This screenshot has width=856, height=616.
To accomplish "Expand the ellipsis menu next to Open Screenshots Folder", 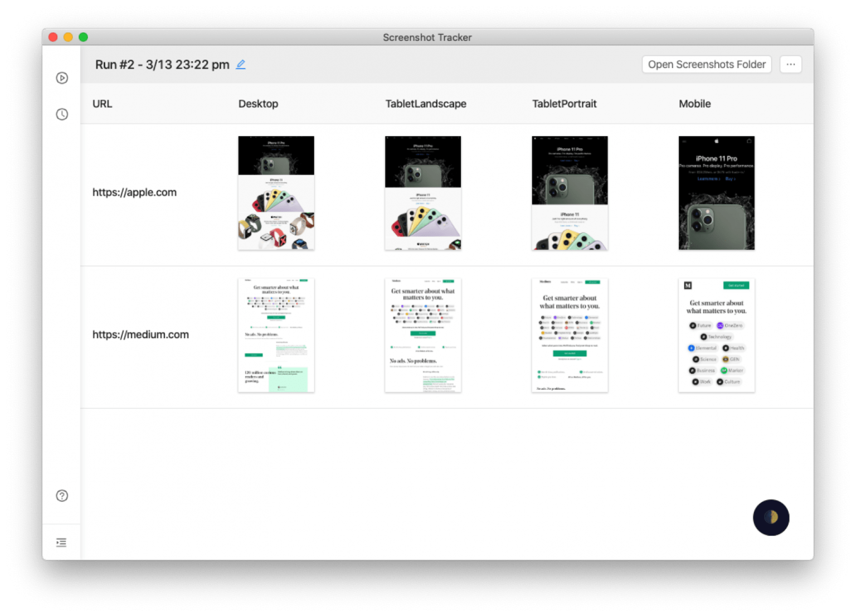I will point(790,64).
